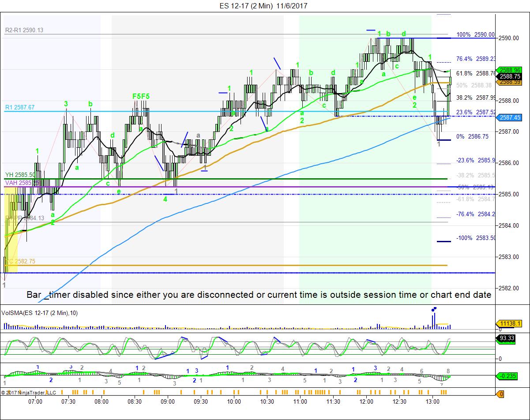Click the -23.6% Fibonacci extension label
Image resolution: width=530 pixels, height=420 pixels.
click(475, 160)
